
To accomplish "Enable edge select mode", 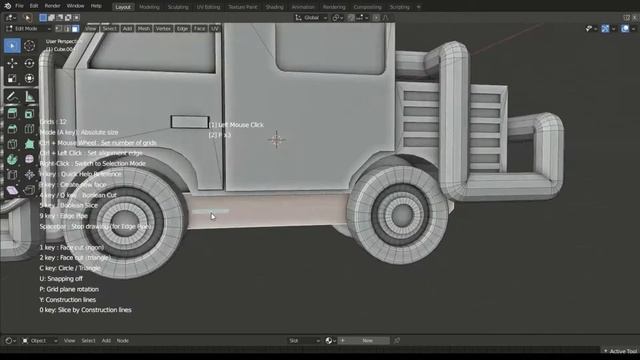I will [67, 29].
